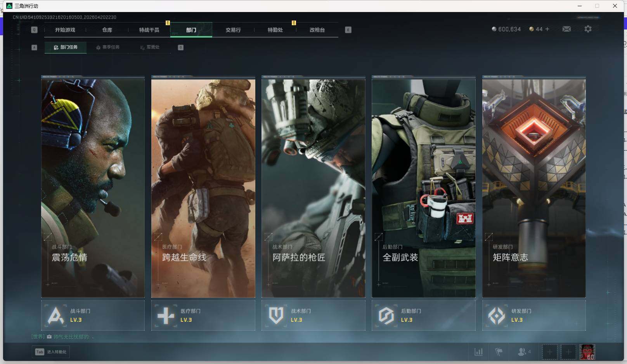Click the squad slot plus beside the avatar
627x364 pixels.
568,352
